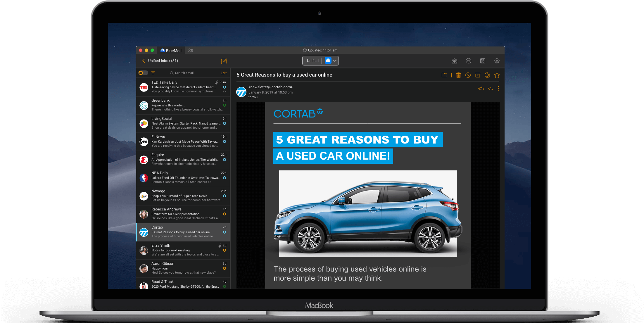Image resolution: width=644 pixels, height=323 pixels.
Task: Open the E! News Kim Kardashian email
Action: click(183, 141)
